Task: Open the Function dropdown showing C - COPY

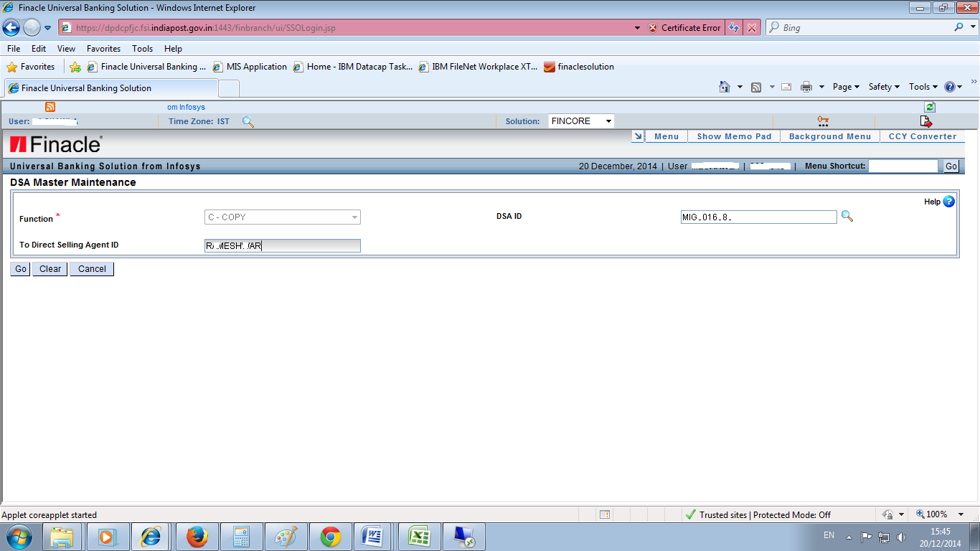Action: pos(283,217)
